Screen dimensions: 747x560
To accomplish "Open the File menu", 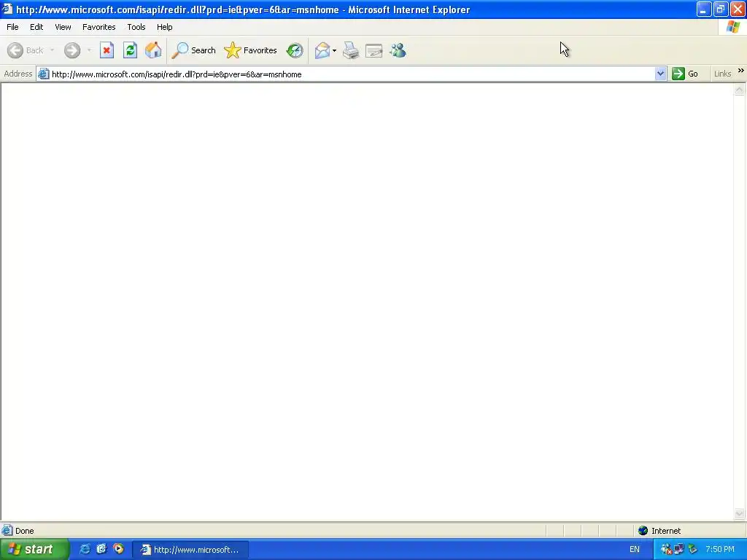I will [x=12, y=27].
